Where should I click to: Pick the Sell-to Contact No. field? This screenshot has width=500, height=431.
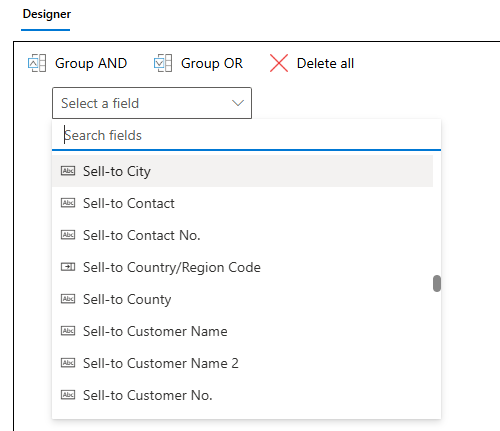(x=242, y=235)
